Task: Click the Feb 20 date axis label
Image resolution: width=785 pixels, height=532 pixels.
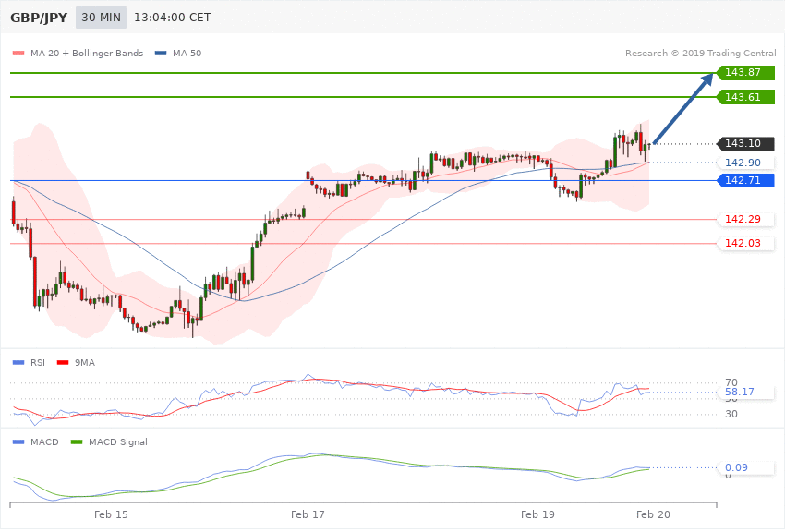Action: 653,514
